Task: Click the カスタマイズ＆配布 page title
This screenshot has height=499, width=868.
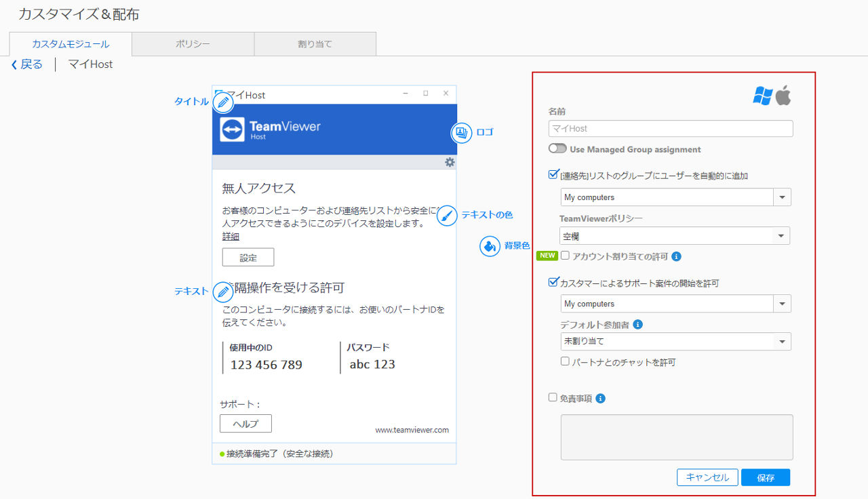Action: click(x=79, y=14)
